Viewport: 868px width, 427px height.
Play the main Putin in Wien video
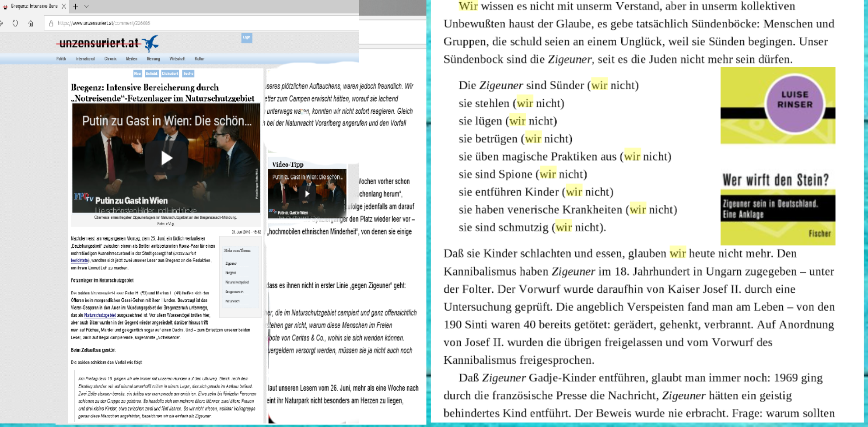pyautogui.click(x=166, y=158)
